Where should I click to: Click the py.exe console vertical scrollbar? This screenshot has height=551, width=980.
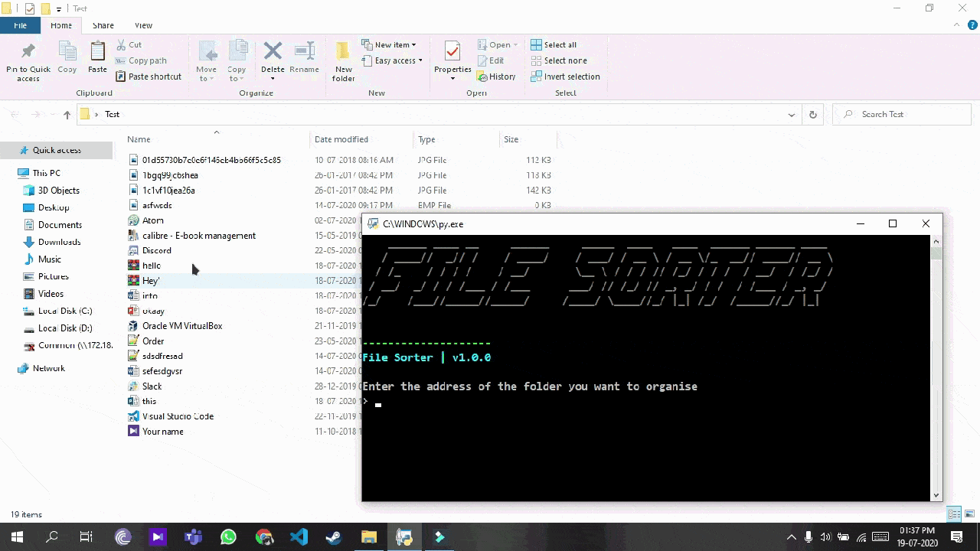point(936,368)
